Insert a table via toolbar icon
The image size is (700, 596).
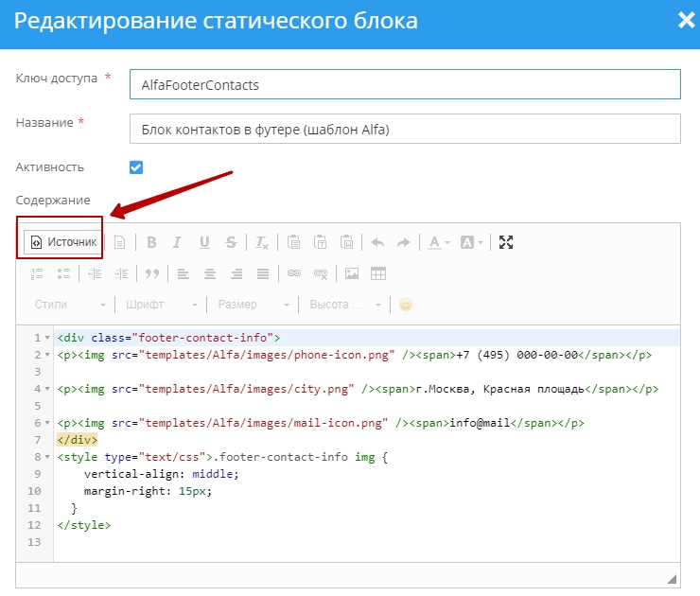point(378,273)
